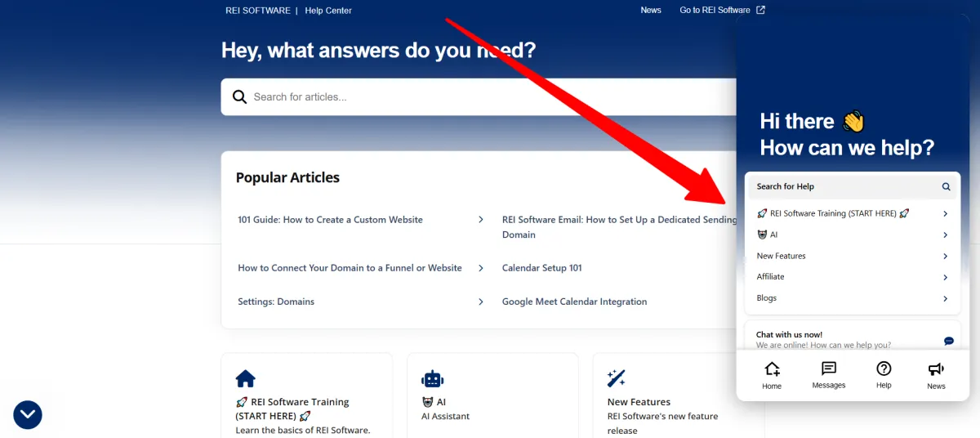
Task: Click the REI SOFTWARE brand link in the header
Action: click(x=258, y=11)
